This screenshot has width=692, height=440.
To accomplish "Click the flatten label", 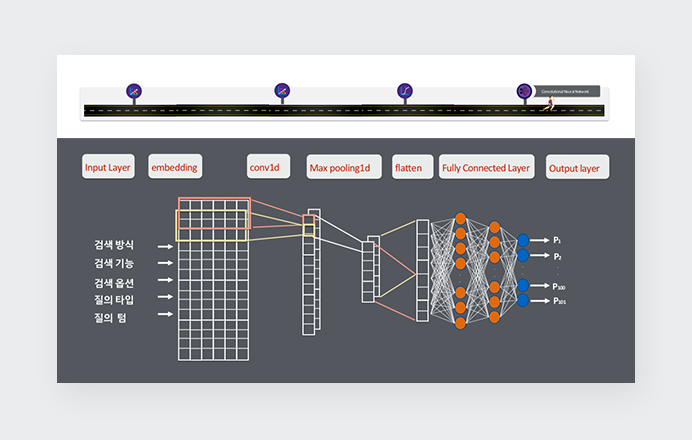I will point(412,167).
